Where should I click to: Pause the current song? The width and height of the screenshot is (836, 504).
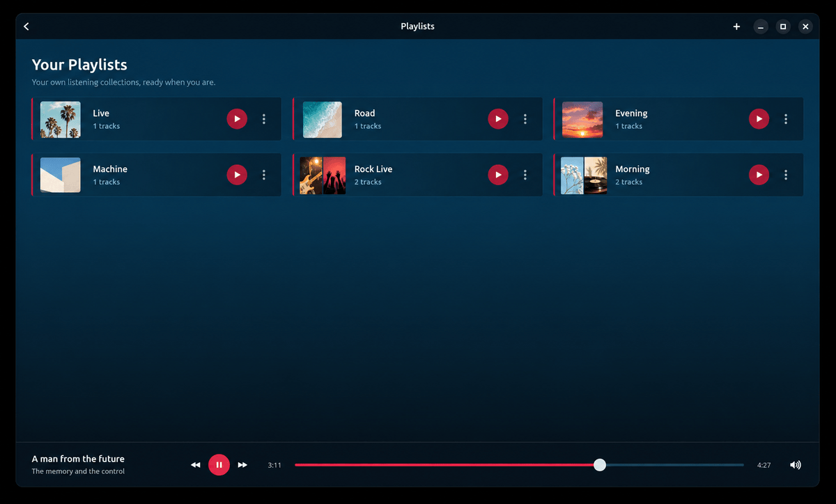click(219, 465)
